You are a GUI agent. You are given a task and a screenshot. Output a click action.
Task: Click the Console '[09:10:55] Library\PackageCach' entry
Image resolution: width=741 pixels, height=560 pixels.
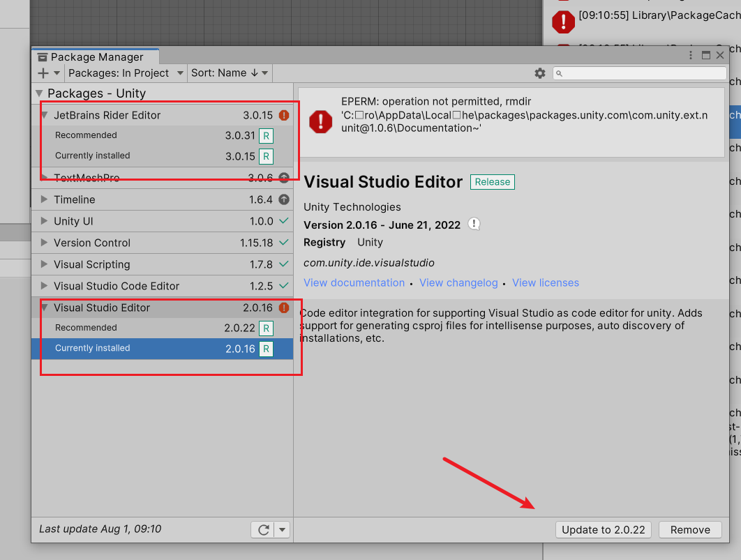coord(659,15)
